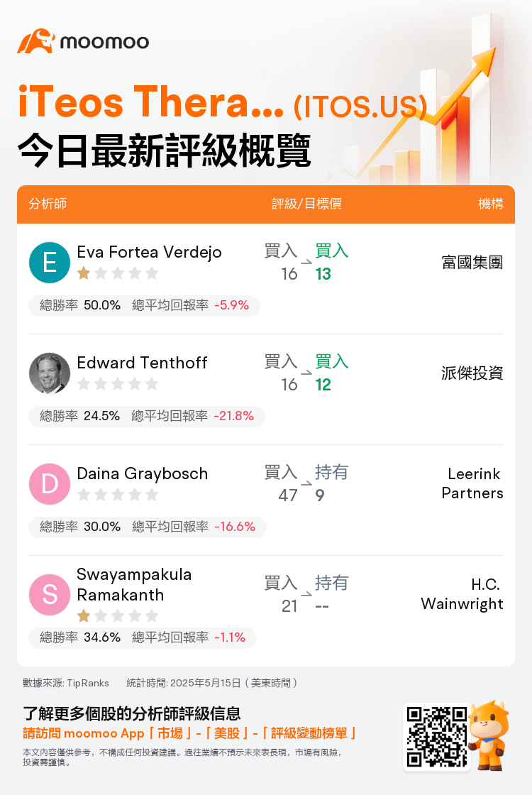Select the 分析師 column header
Screen dimensions: 532x795
click(x=48, y=204)
